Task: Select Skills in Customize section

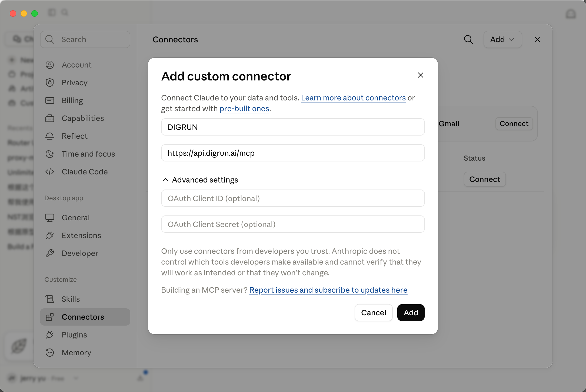Action: pyautogui.click(x=85, y=299)
